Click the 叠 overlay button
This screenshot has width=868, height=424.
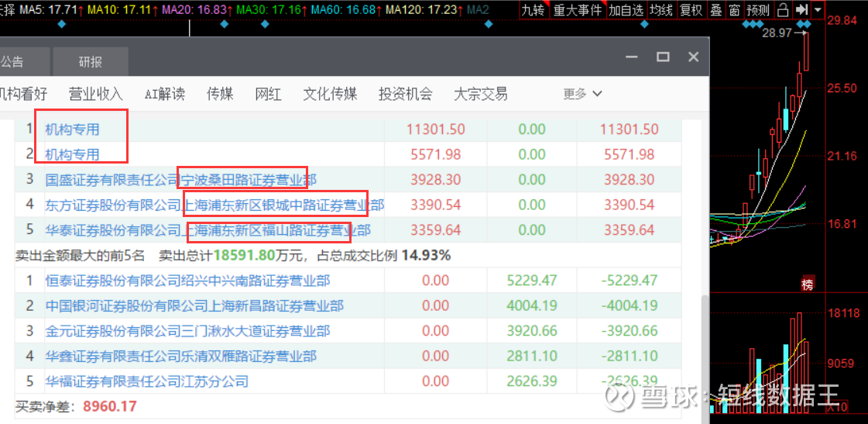pos(716,9)
